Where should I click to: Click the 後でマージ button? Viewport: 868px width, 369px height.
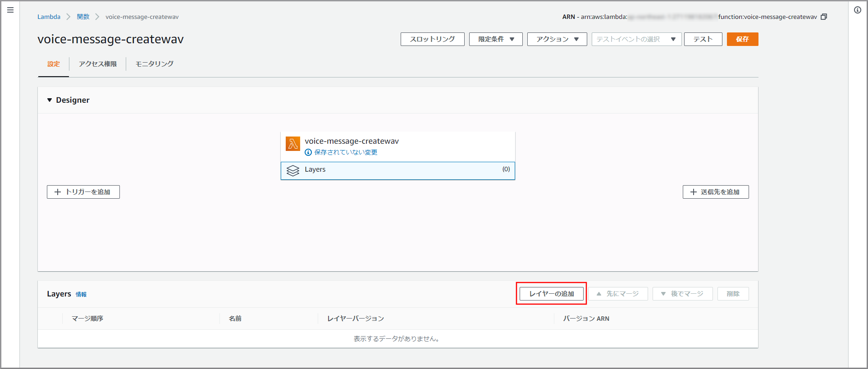pos(683,294)
